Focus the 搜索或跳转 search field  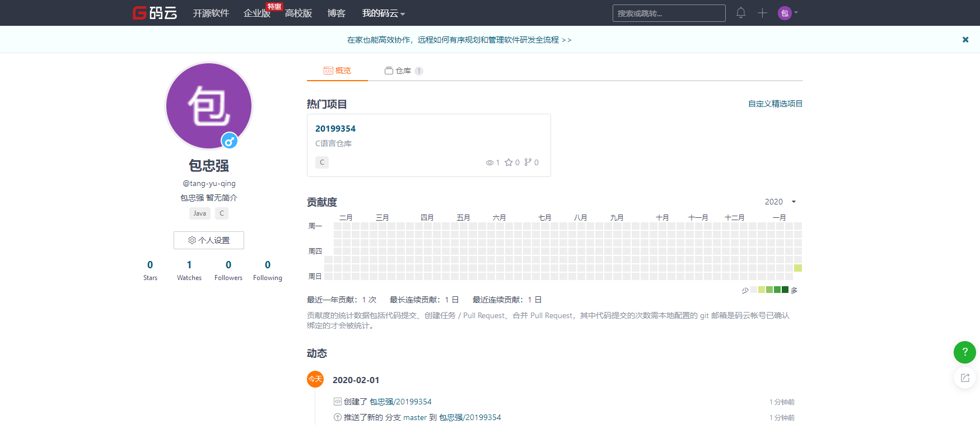pyautogui.click(x=669, y=13)
